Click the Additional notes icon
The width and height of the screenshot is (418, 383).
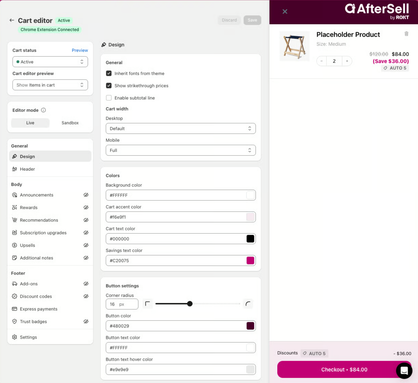click(14, 258)
